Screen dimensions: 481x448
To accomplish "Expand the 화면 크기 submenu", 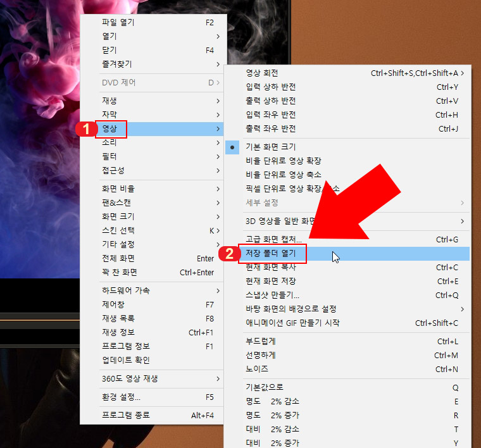I will pos(153,216).
